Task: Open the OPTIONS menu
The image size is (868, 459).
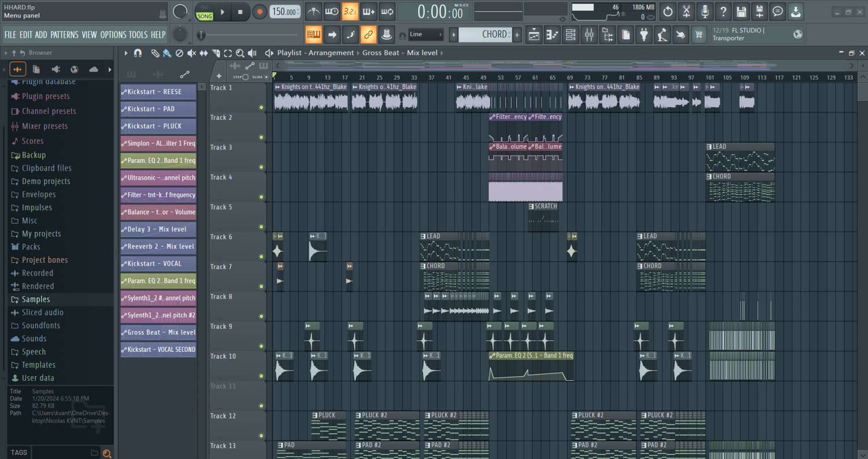Action: [113, 35]
